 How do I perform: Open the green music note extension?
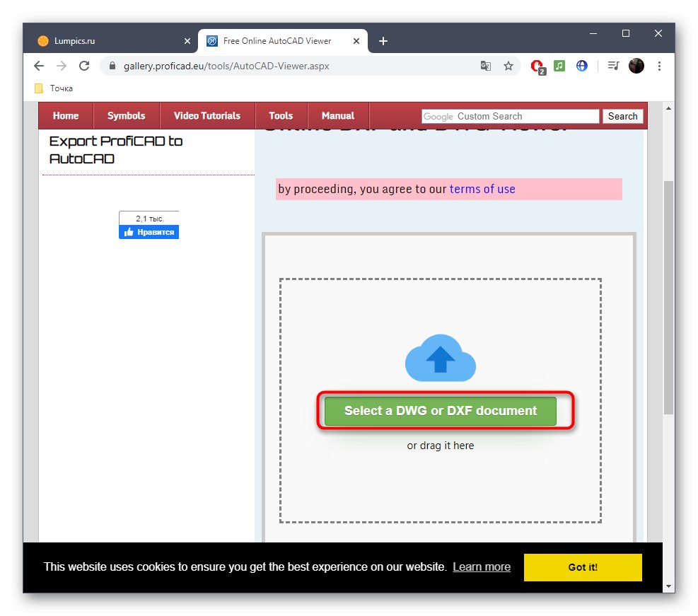point(559,66)
